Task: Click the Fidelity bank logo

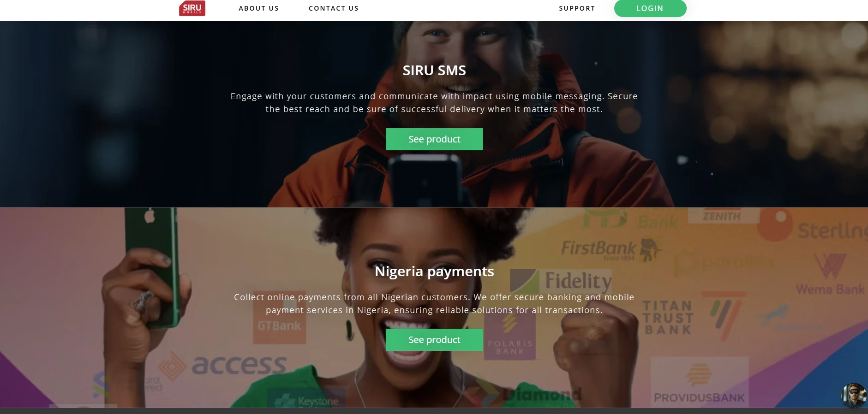Action: pyautogui.click(x=561, y=281)
